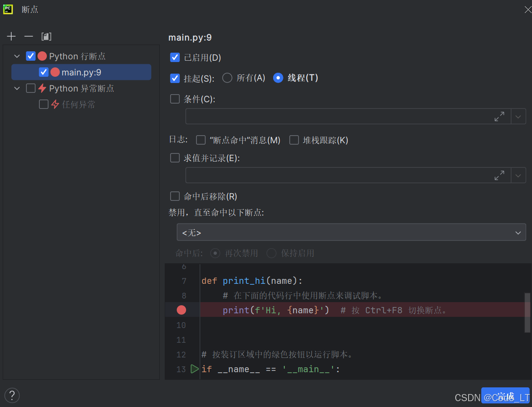Click the '__main__' string in line 13
Image resolution: width=532 pixels, height=407 pixels.
[x=309, y=369]
